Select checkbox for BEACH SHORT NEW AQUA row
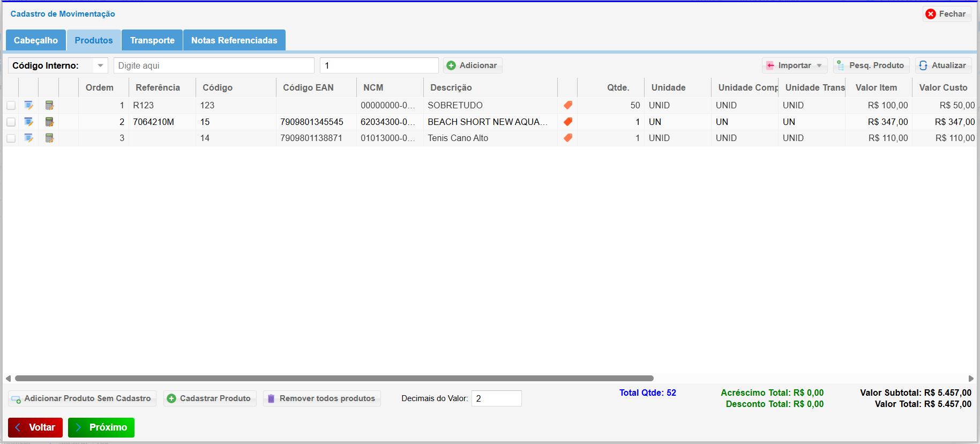The height and width of the screenshot is (444, 980). click(x=11, y=122)
